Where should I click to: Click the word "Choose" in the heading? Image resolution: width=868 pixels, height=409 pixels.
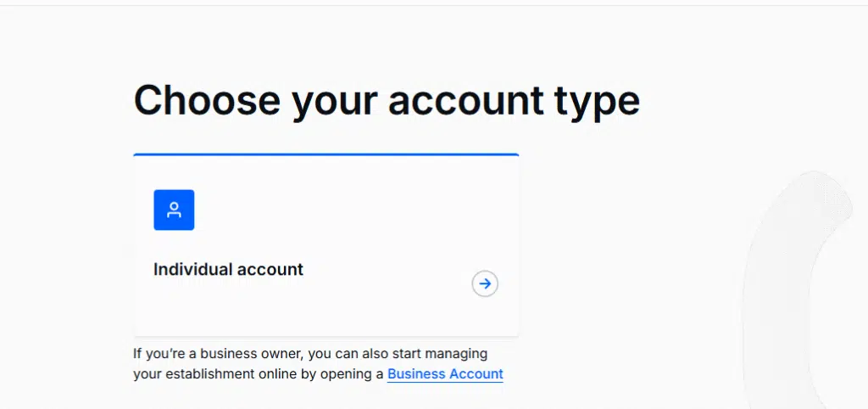(x=207, y=100)
